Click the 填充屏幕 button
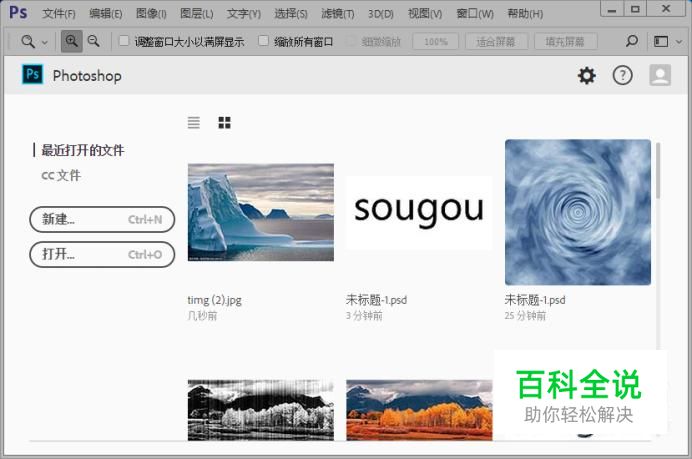692x459 pixels. coord(565,42)
